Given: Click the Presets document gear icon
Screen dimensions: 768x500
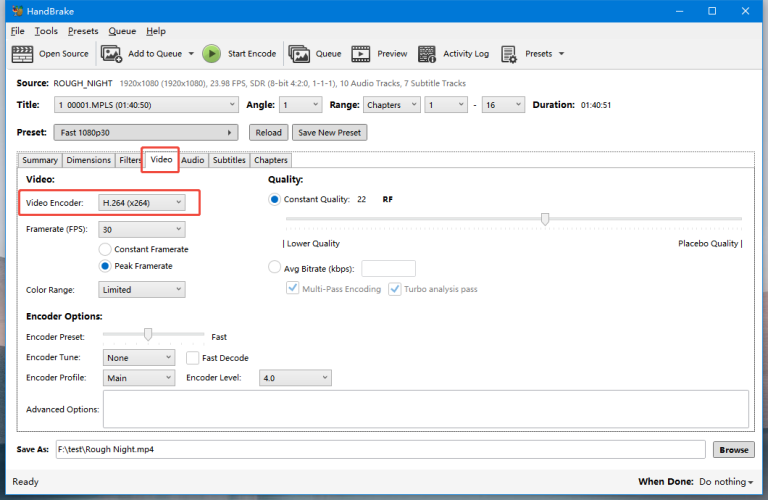Looking at the screenshot, I should [x=509, y=54].
